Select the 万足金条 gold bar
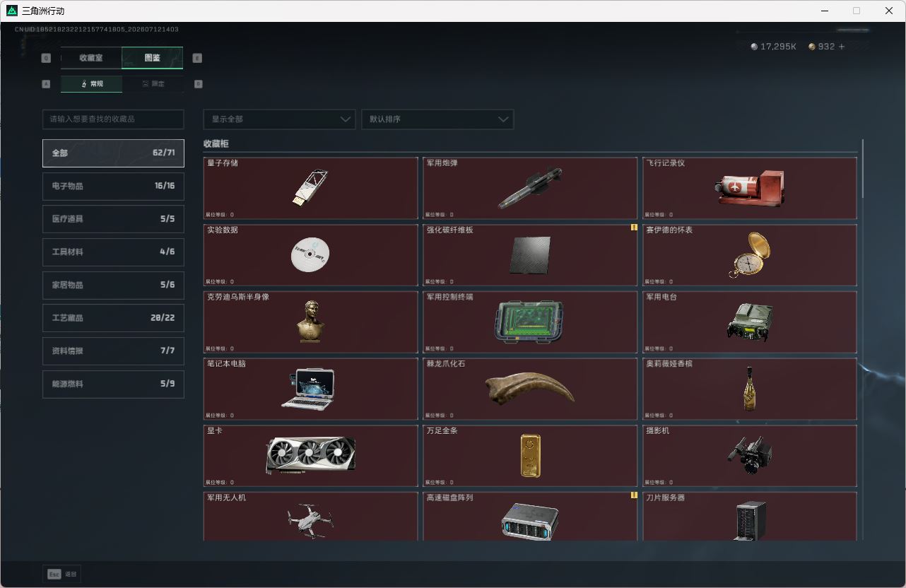Image resolution: width=906 pixels, height=588 pixels. 530,456
